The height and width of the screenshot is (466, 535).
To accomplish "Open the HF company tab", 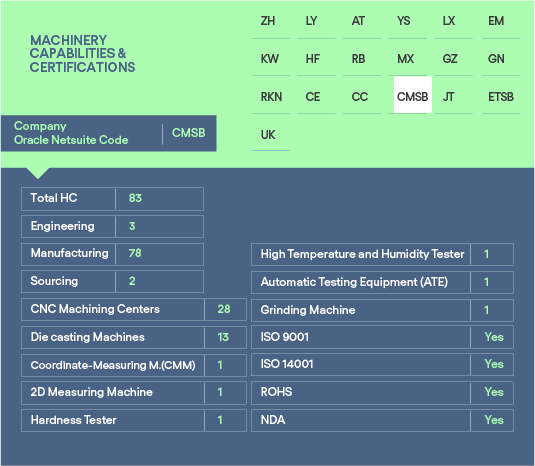I will (316, 59).
